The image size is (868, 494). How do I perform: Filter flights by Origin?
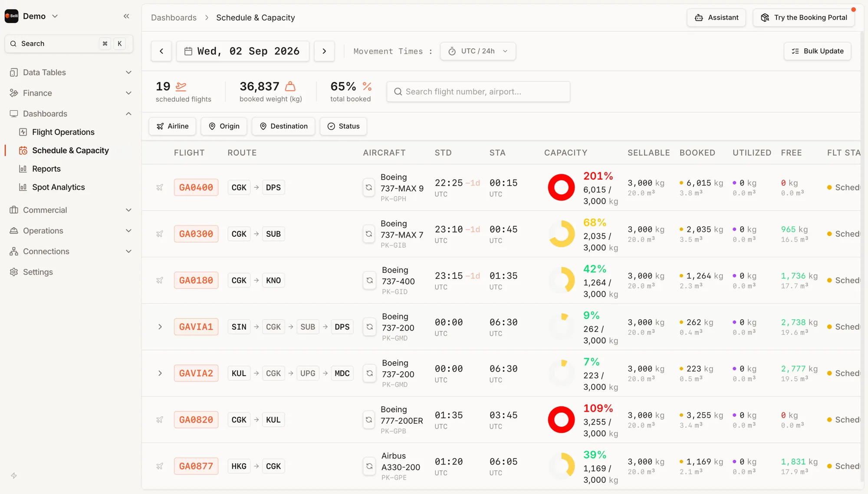(x=224, y=126)
